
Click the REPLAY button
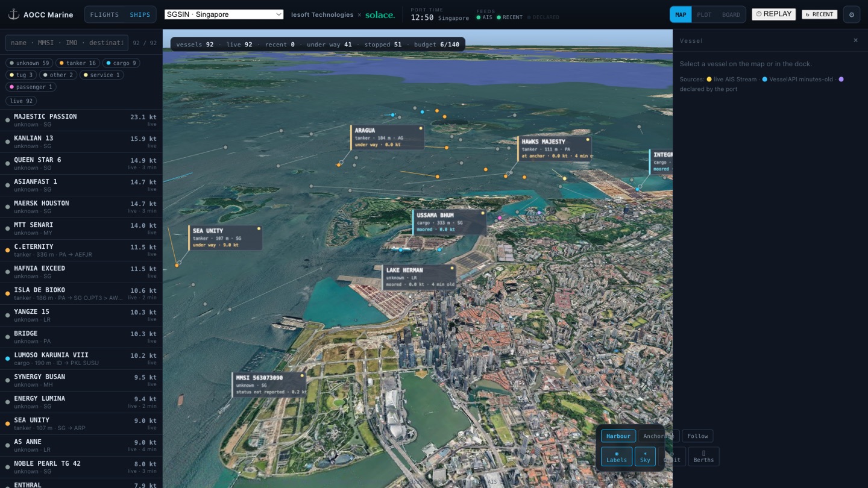774,14
